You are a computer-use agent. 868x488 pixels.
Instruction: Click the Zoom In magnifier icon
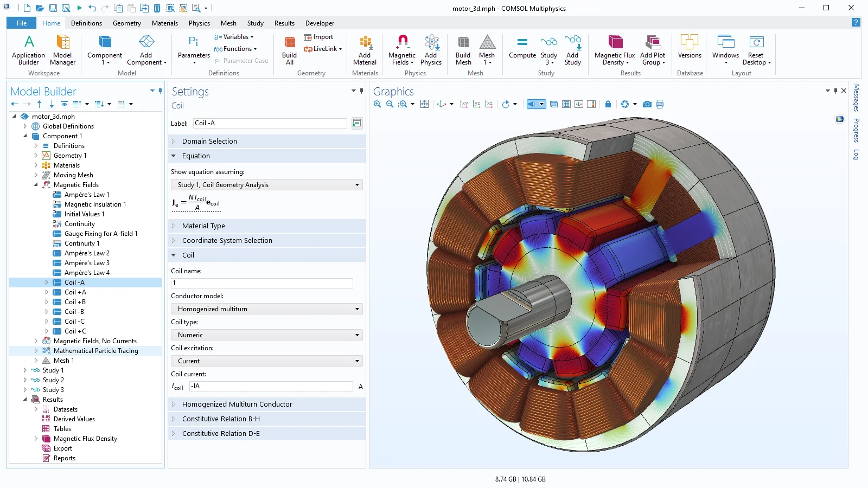378,104
